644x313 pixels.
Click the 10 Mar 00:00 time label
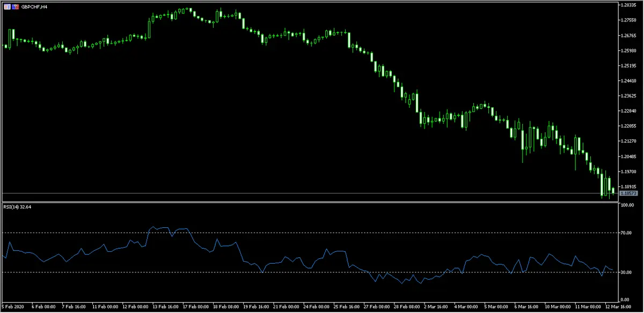(559, 307)
